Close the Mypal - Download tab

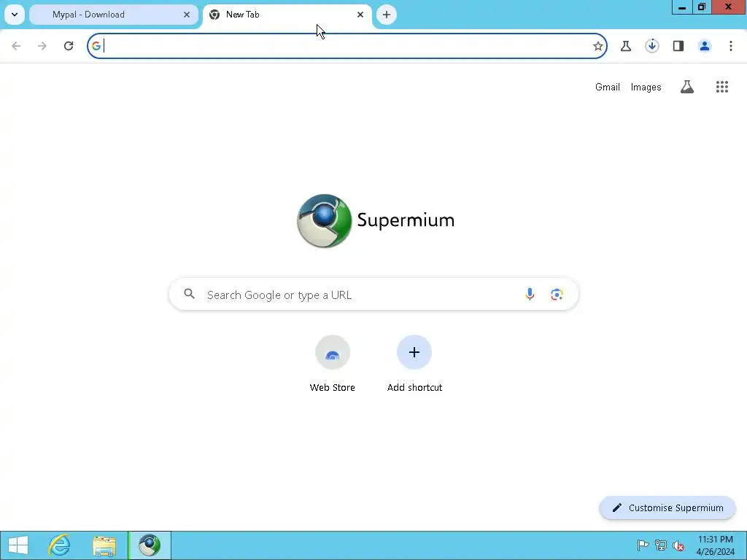(187, 15)
